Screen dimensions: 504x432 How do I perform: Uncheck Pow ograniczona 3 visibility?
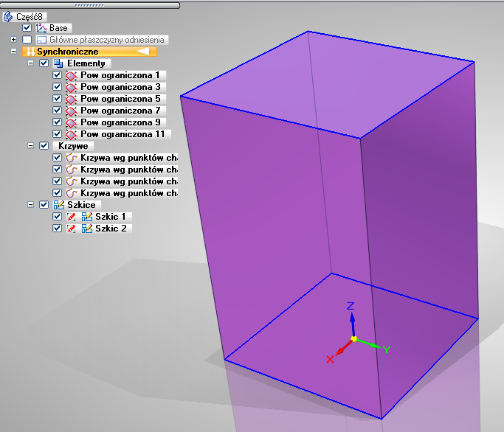click(x=58, y=87)
